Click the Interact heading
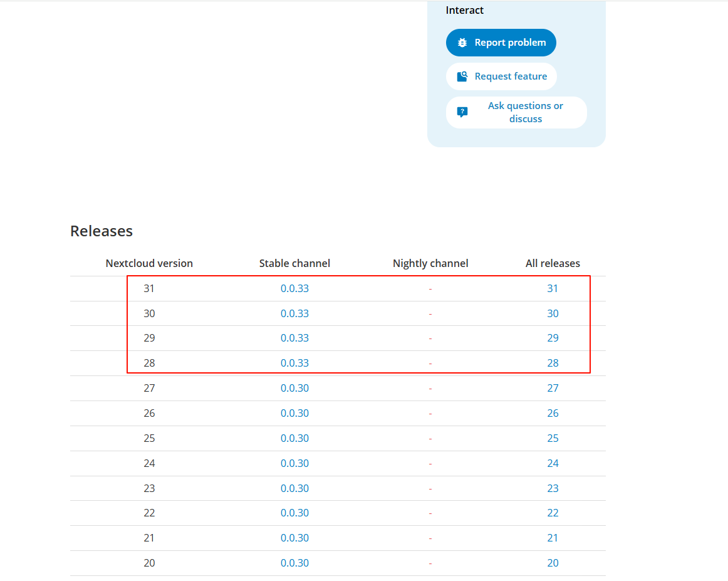 click(x=464, y=10)
